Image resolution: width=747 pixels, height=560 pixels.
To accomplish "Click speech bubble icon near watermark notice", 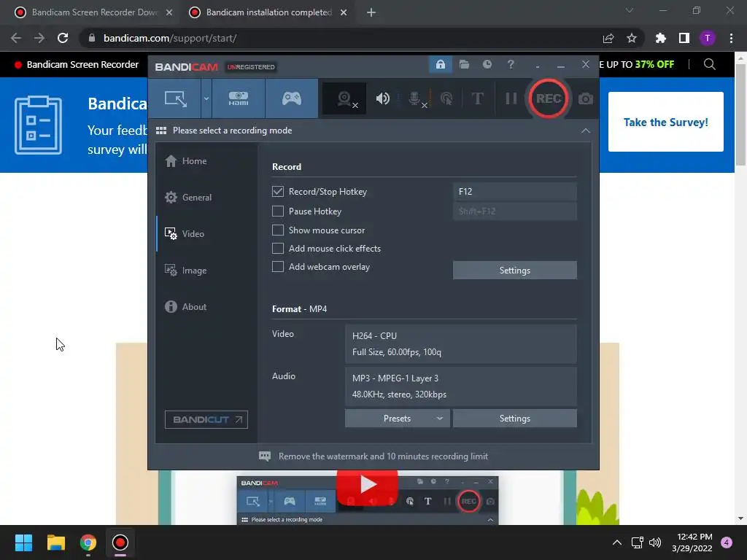I will pos(264,456).
